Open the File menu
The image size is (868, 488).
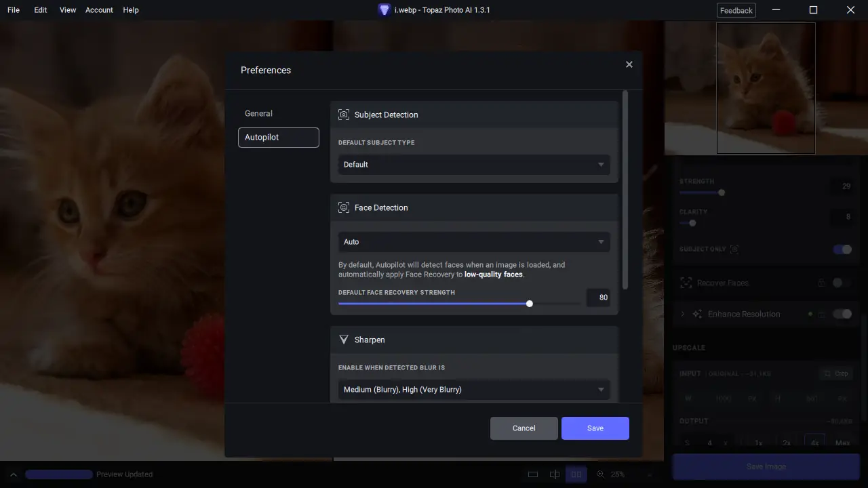click(14, 10)
